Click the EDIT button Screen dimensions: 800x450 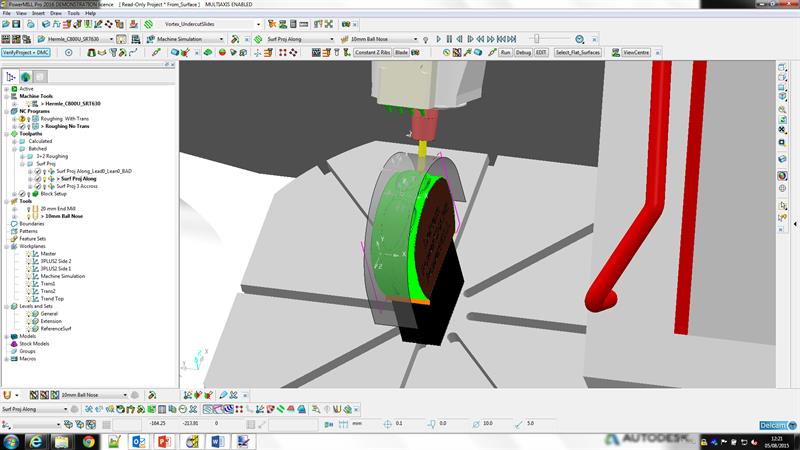(x=541, y=53)
